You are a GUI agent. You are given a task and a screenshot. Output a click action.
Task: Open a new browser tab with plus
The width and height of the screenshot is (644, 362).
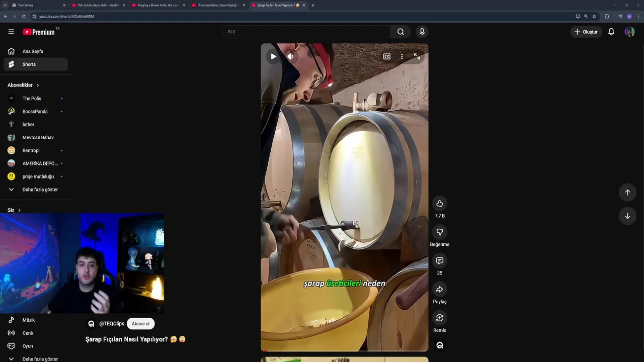coord(313,5)
